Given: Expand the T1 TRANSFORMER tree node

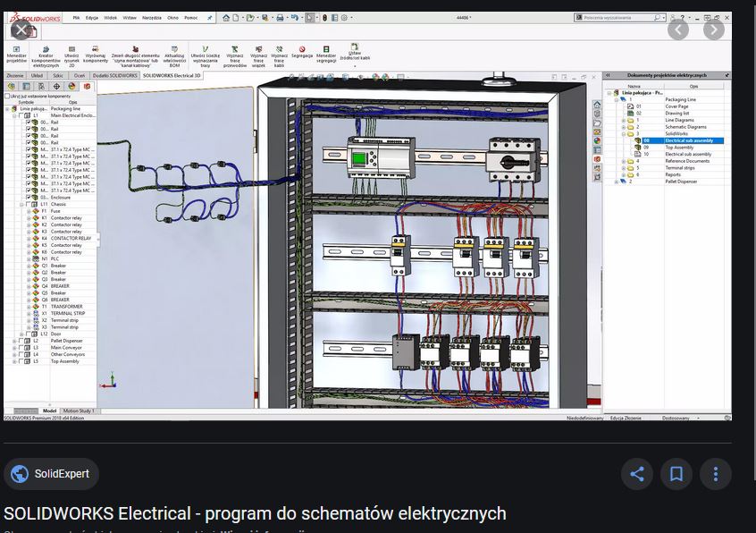Looking at the screenshot, I should click(29, 307).
